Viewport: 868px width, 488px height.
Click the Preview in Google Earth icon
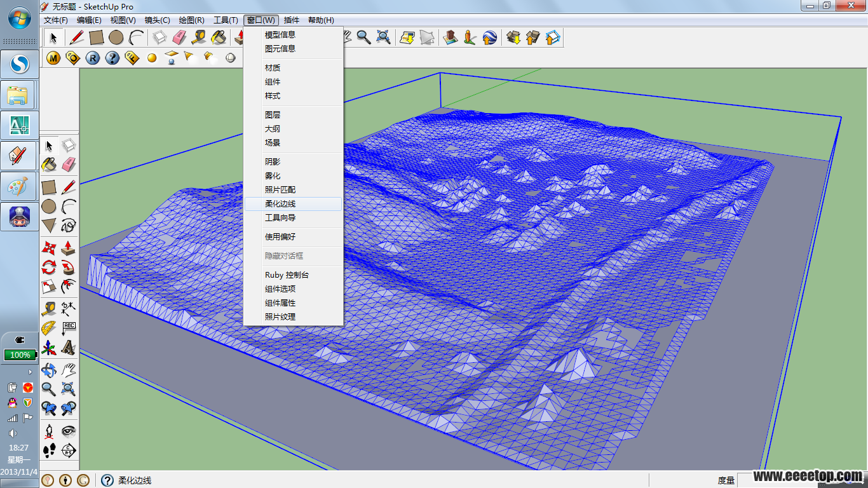(x=489, y=37)
